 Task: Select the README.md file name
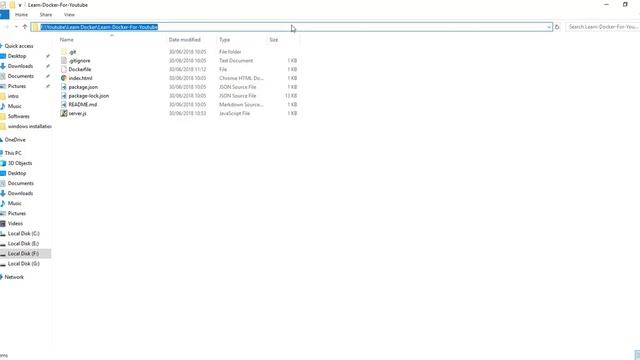click(x=83, y=104)
